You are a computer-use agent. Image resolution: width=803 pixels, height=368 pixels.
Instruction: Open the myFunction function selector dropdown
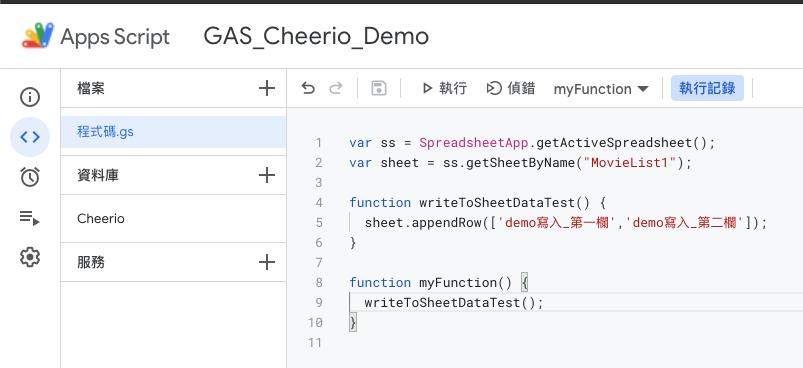point(601,89)
